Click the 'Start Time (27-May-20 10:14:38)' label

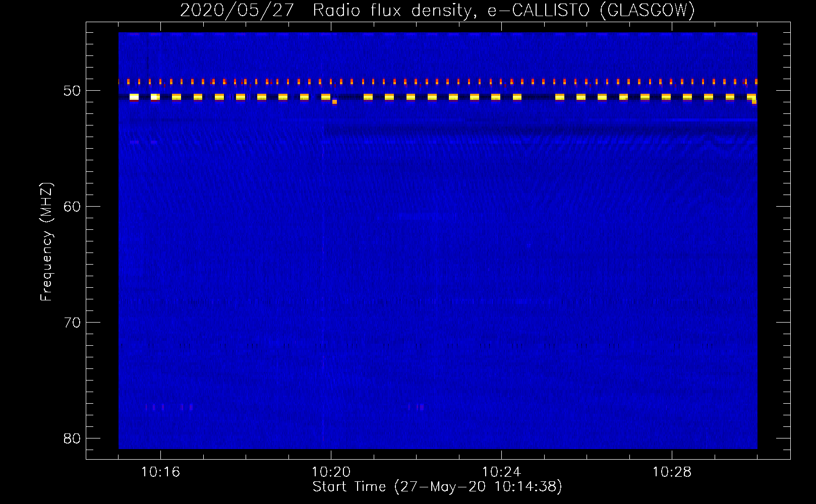(437, 487)
